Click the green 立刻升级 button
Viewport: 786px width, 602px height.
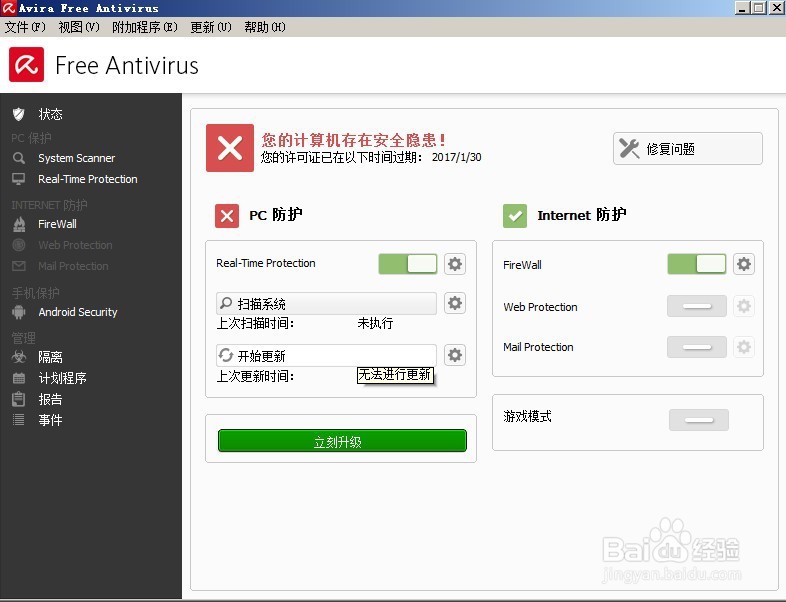[x=342, y=441]
